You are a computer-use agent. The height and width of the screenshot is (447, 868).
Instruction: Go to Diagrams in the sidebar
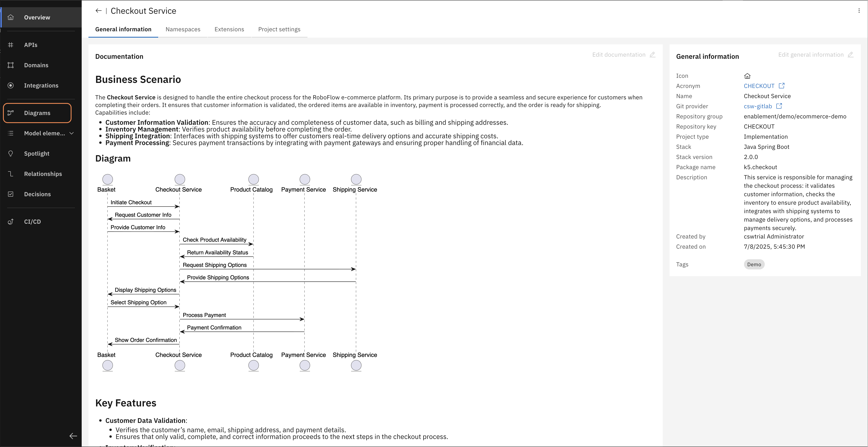[37, 113]
